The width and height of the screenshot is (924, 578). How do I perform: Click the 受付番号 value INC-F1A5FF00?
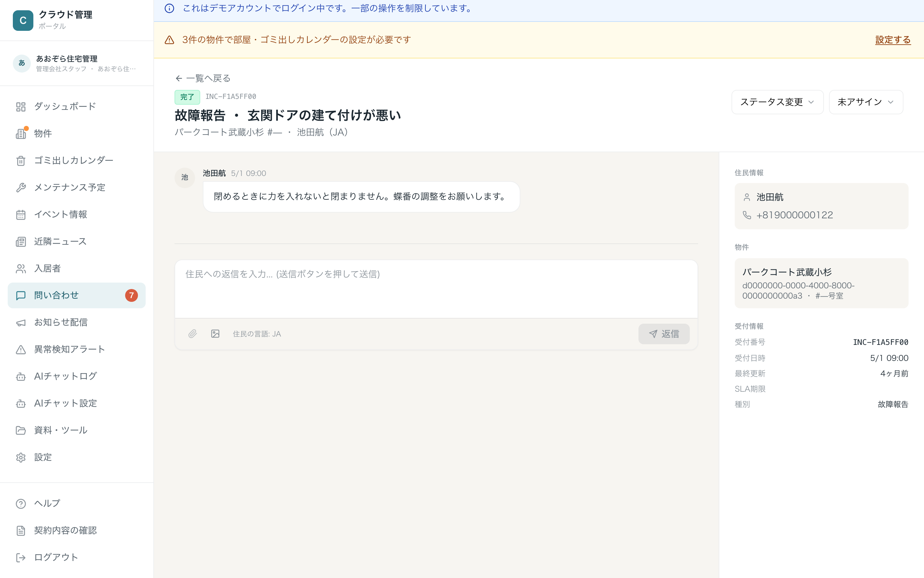coord(880,342)
